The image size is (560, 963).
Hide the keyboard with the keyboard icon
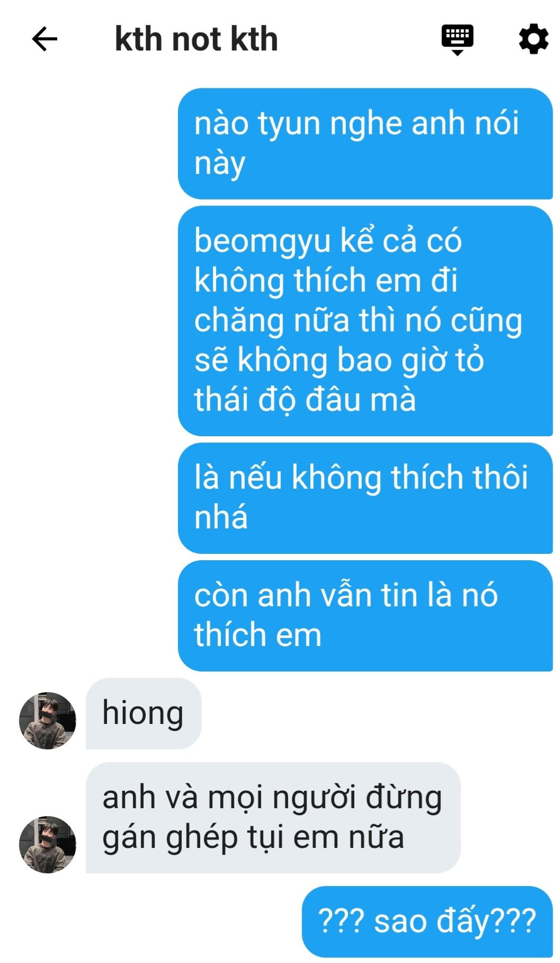(457, 39)
